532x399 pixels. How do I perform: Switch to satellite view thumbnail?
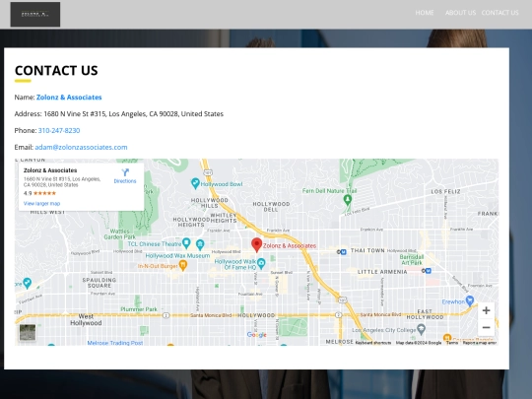28,332
